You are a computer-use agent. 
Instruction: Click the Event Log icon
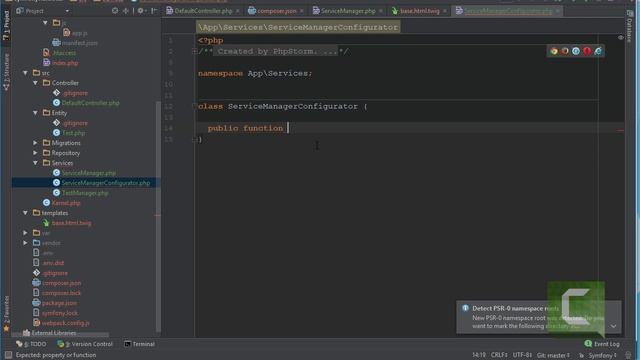point(588,344)
